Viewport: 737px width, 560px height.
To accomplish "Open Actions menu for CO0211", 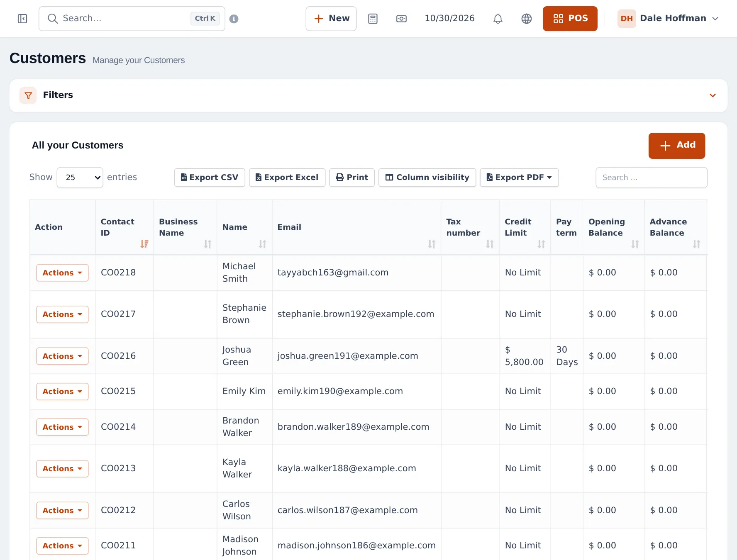I will [62, 546].
